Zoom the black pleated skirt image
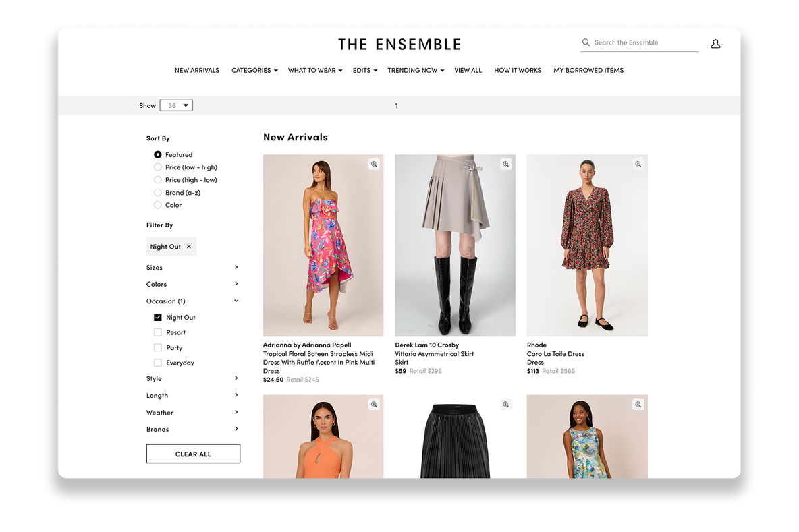This screenshot has height=532, width=799. click(x=506, y=404)
